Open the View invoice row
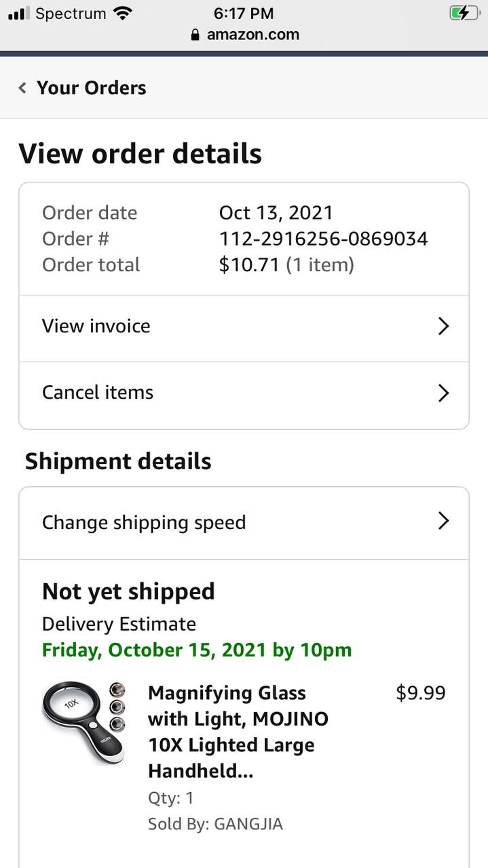Image resolution: width=488 pixels, height=868 pixels. 96,326
